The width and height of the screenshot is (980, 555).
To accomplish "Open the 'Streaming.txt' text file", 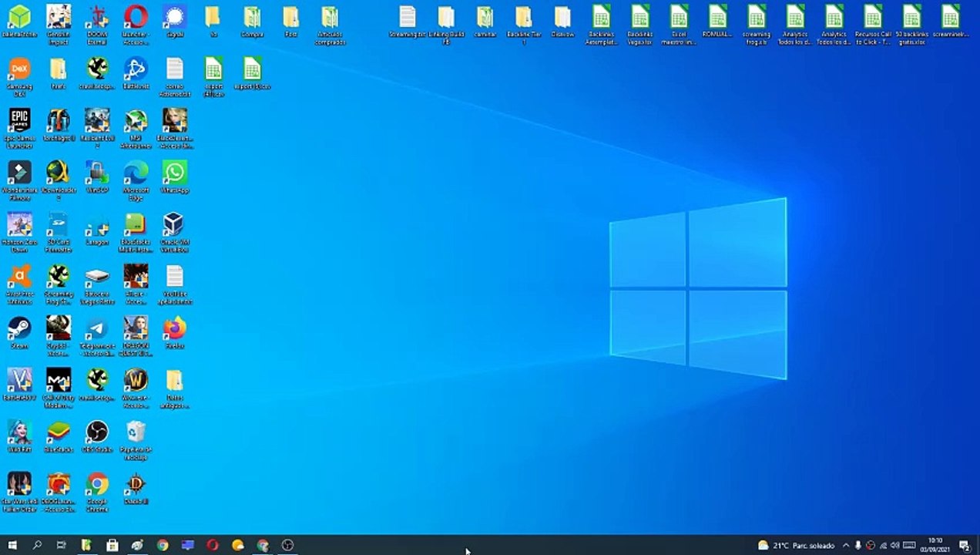I will click(x=407, y=21).
